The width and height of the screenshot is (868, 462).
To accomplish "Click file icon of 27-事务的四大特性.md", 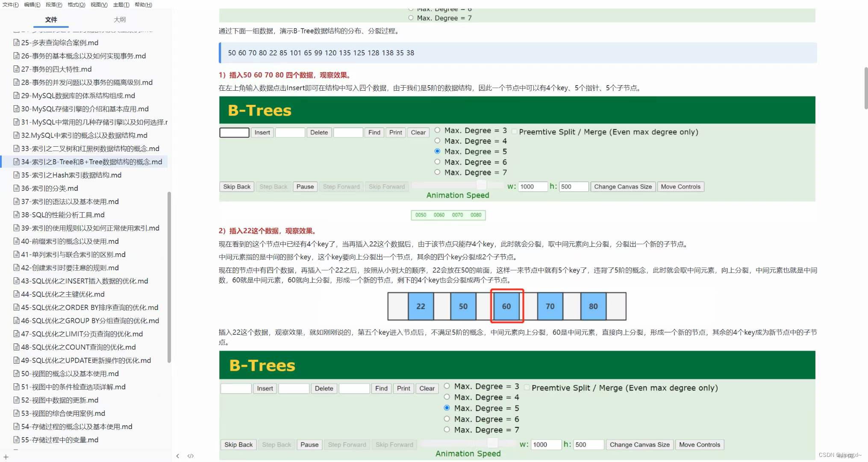I will tap(16, 69).
